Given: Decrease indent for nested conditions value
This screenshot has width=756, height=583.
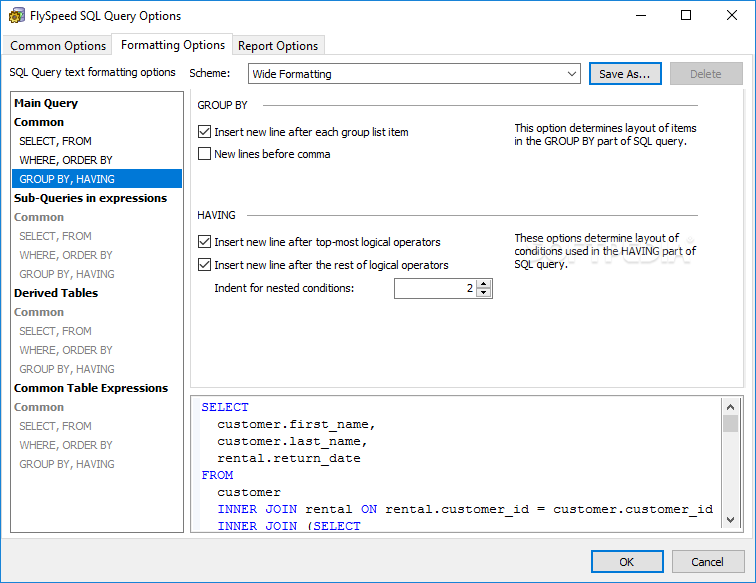Looking at the screenshot, I should click(x=484, y=293).
